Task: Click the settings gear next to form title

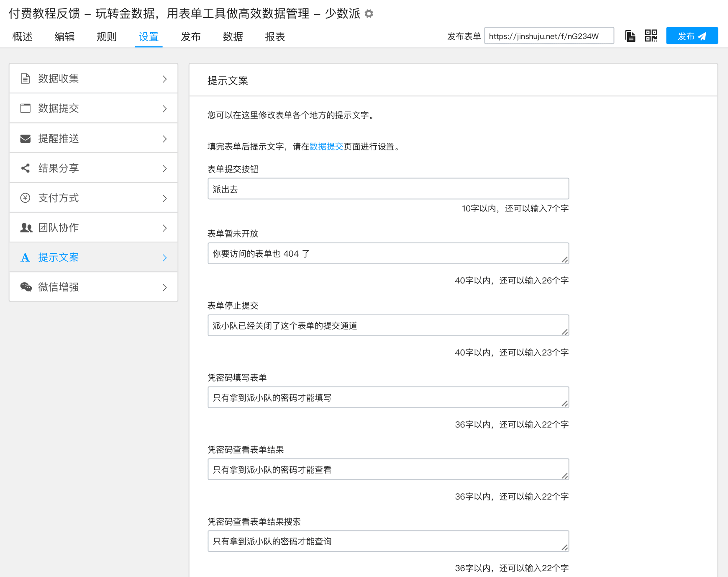Action: coord(369,14)
